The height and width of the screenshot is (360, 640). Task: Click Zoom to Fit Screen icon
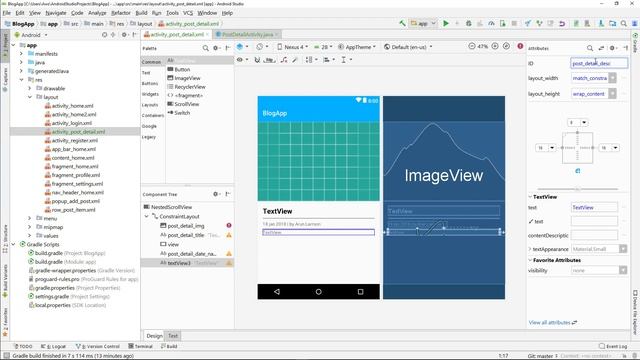pos(506,46)
